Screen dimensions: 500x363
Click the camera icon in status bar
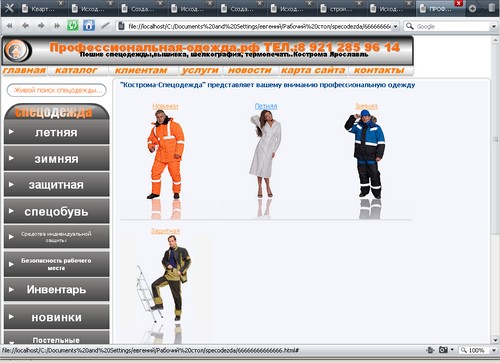tap(443, 350)
